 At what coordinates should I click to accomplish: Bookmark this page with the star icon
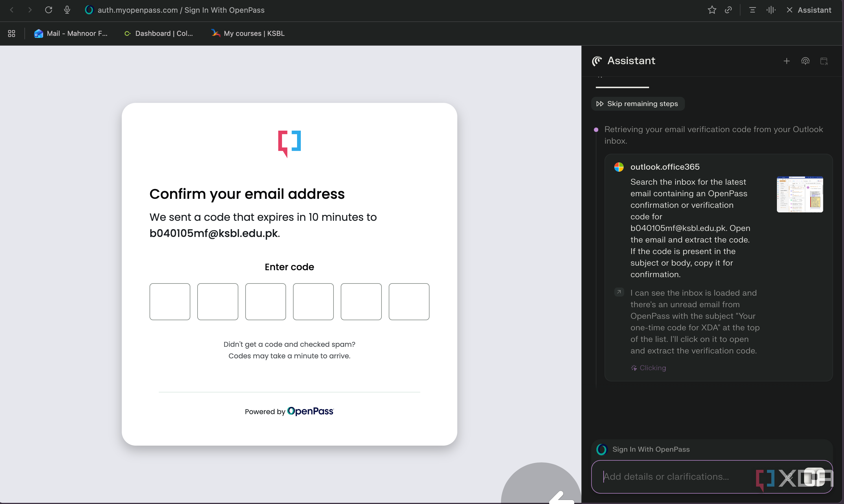pos(712,10)
